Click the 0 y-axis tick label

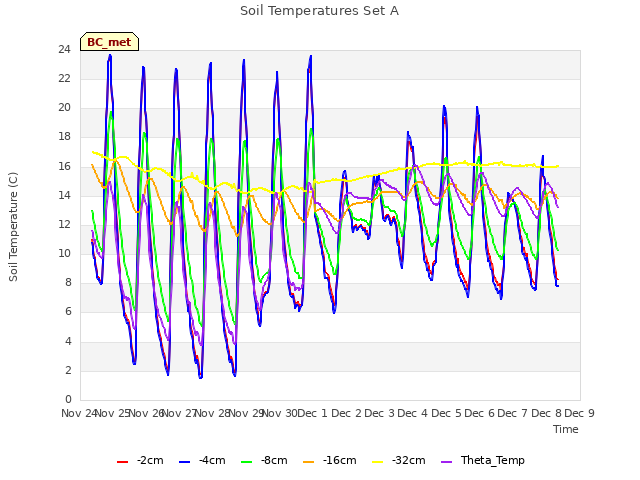pyautogui.click(x=68, y=400)
